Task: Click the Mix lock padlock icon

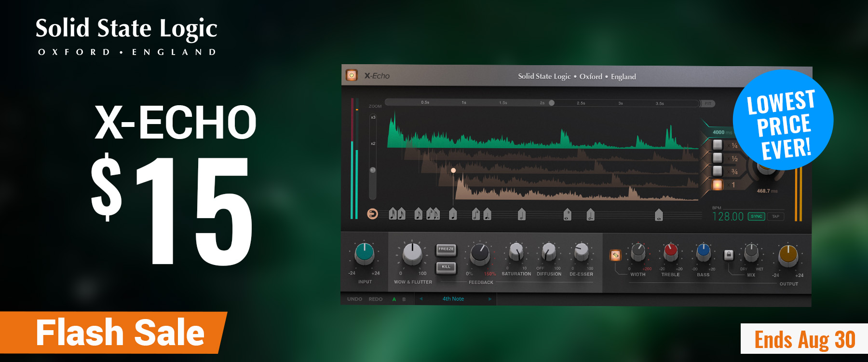Action: (x=729, y=254)
